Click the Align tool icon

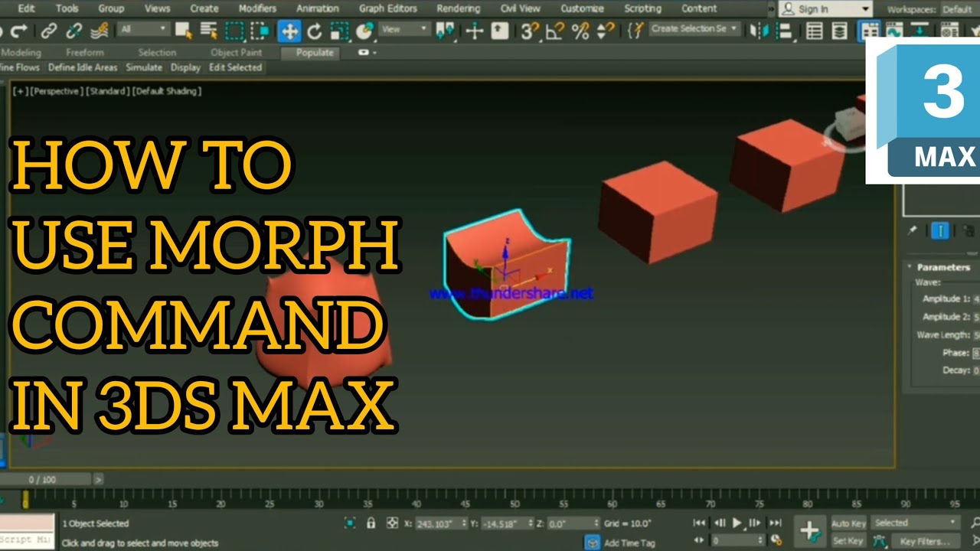pyautogui.click(x=784, y=31)
